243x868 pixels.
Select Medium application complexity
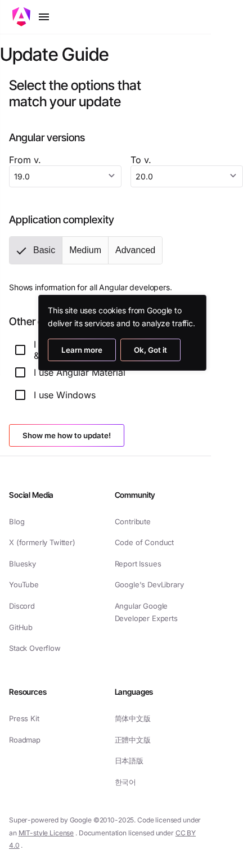point(85,250)
